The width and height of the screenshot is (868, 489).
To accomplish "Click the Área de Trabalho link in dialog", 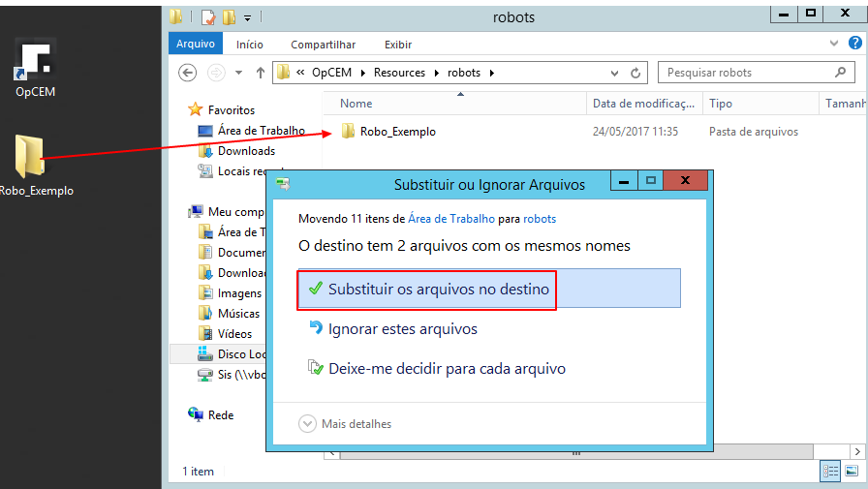I will click(x=452, y=219).
